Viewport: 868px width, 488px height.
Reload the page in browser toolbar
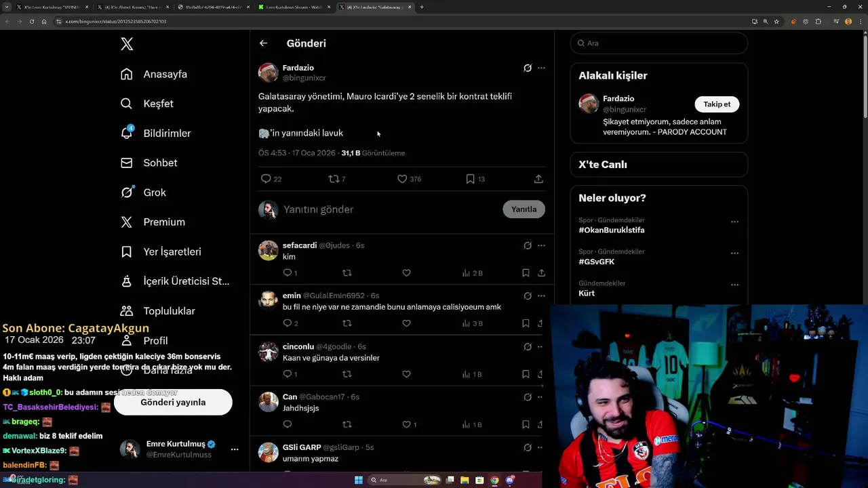point(32,21)
